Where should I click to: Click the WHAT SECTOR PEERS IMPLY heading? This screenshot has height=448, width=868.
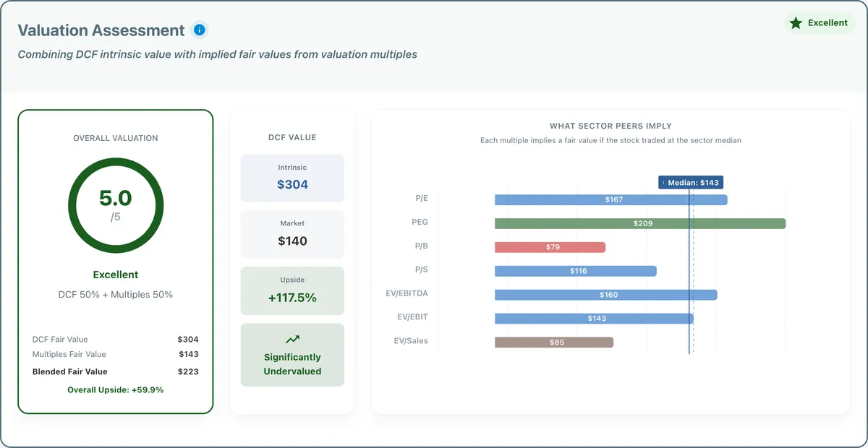click(x=611, y=126)
